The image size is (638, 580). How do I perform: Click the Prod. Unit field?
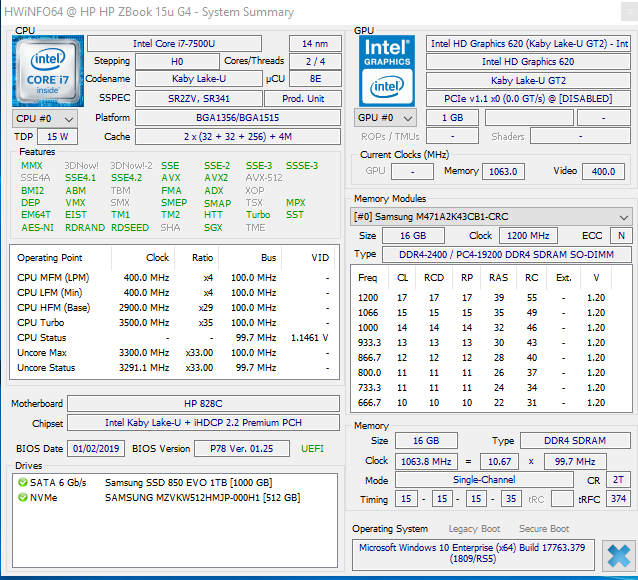(x=303, y=98)
